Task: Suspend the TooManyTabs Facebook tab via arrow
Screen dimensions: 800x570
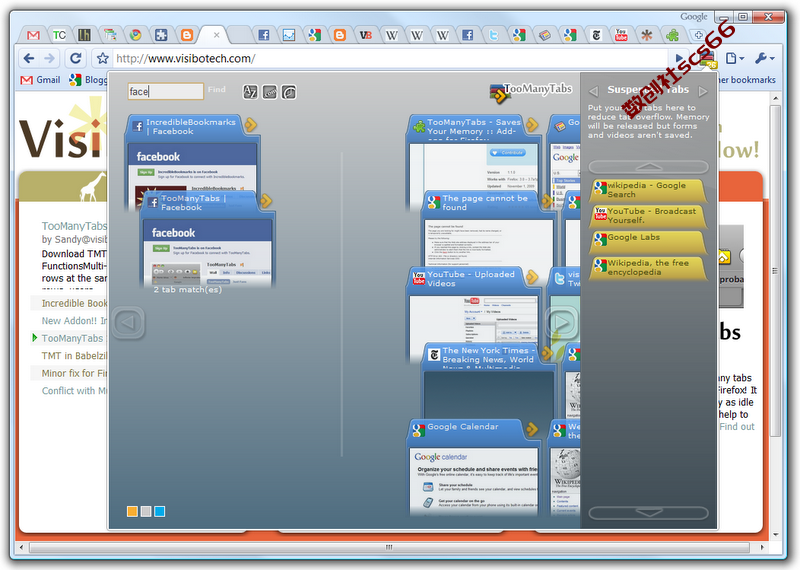Action: (266, 201)
